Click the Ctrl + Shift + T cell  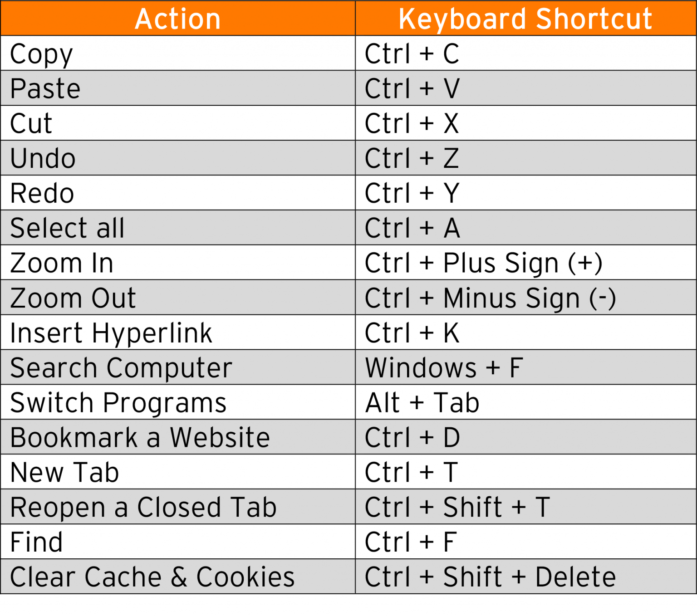click(x=457, y=507)
